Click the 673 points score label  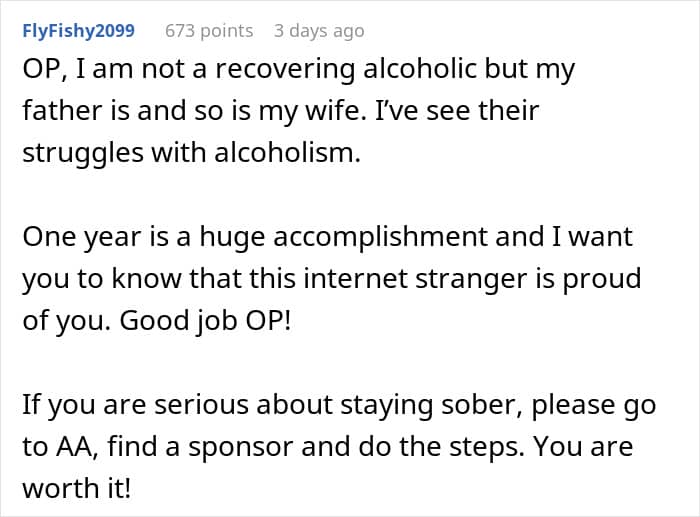click(x=209, y=31)
